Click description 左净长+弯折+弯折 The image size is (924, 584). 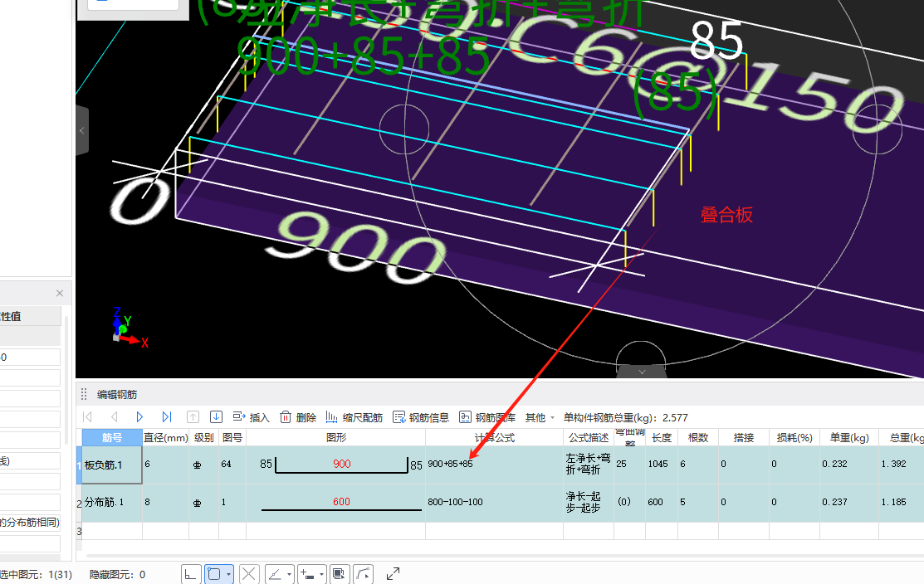pyautogui.click(x=588, y=464)
